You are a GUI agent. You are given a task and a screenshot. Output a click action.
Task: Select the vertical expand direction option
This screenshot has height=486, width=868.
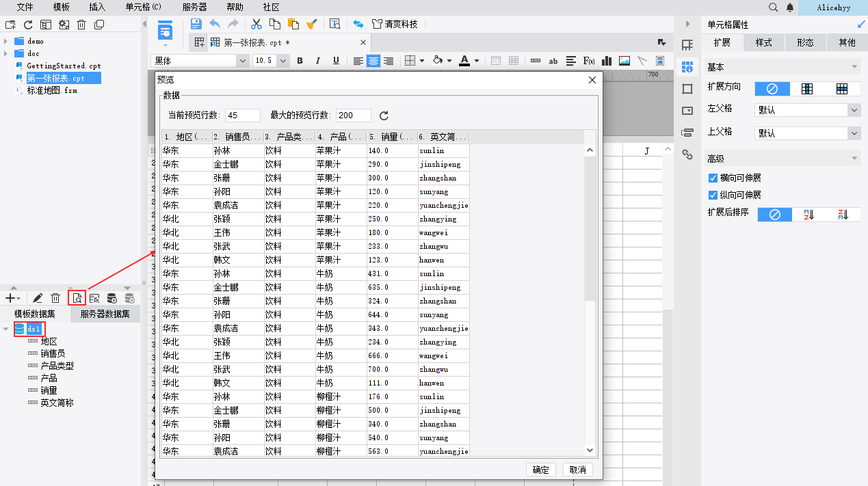click(807, 89)
